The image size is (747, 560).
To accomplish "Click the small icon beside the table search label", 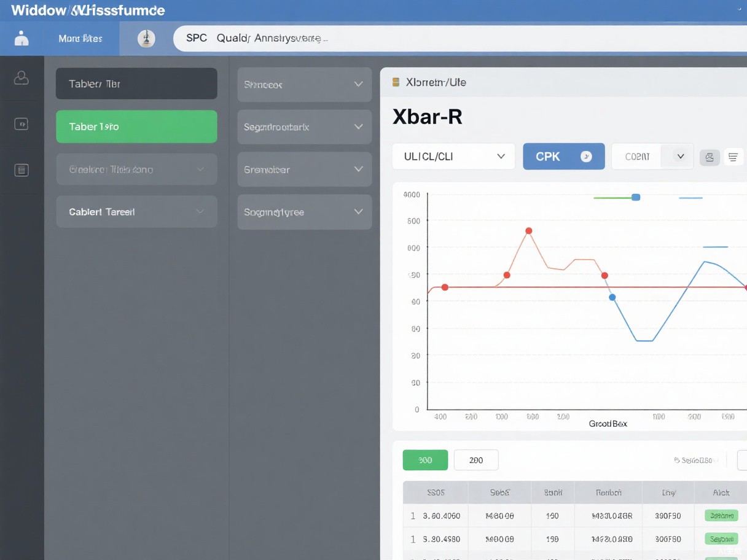I will [x=676, y=460].
